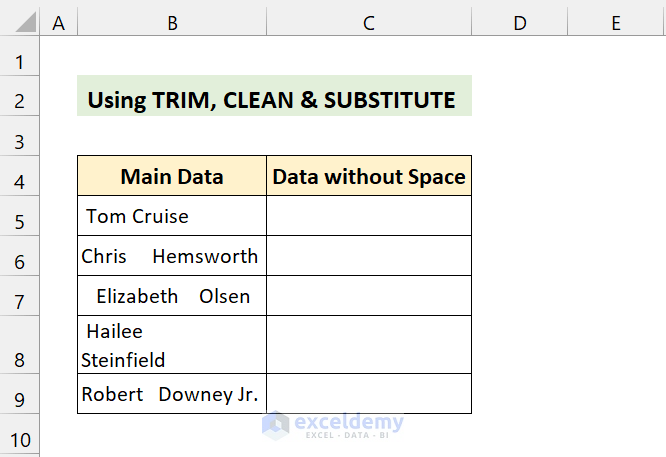Screen dimensions: 666x457
Task: Click the title cell 'Using TRIM, CLEAN & SUBSTITUTE'
Action: coord(273,100)
